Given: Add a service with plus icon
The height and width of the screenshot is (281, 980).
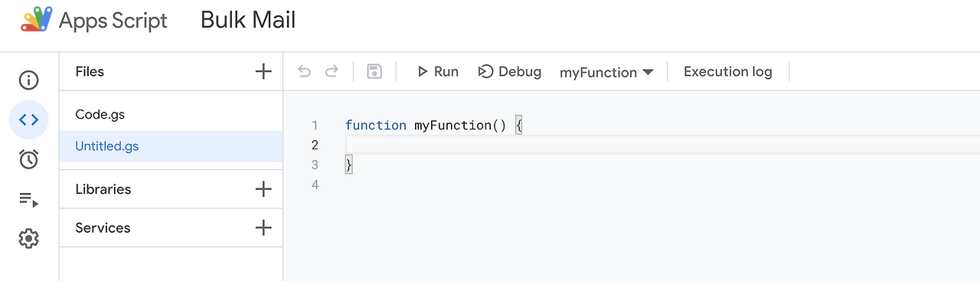Looking at the screenshot, I should 263,227.
